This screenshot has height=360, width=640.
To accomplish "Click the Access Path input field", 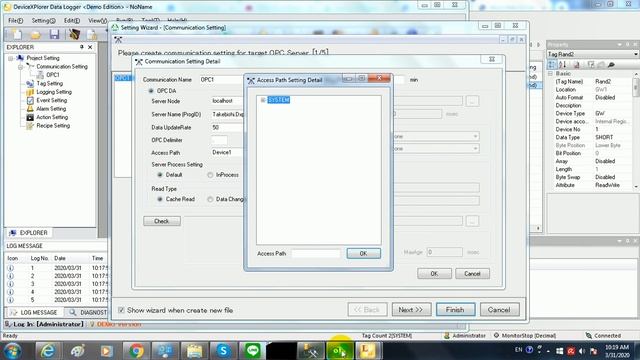I will click(316, 253).
